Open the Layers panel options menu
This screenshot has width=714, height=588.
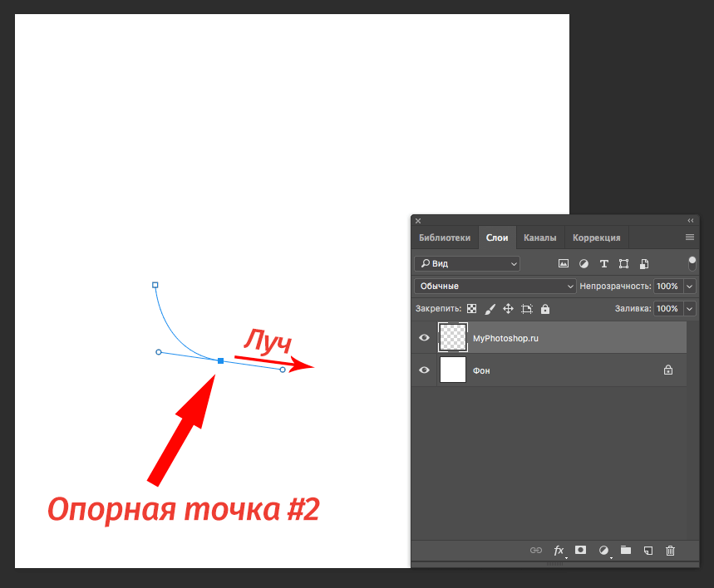click(x=690, y=238)
